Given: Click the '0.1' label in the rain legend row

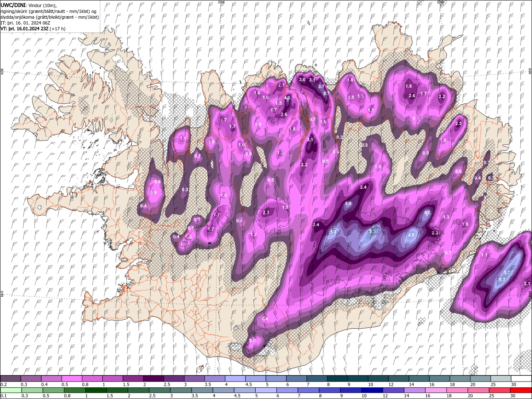Looking at the screenshot, I should coord(4,396).
